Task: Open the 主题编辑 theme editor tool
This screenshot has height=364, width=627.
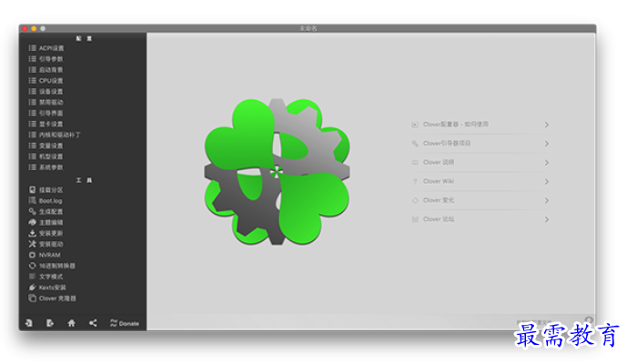Action: click(x=46, y=222)
